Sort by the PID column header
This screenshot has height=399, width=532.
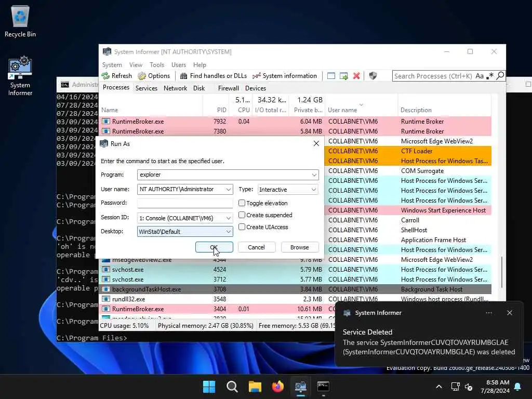point(221,110)
